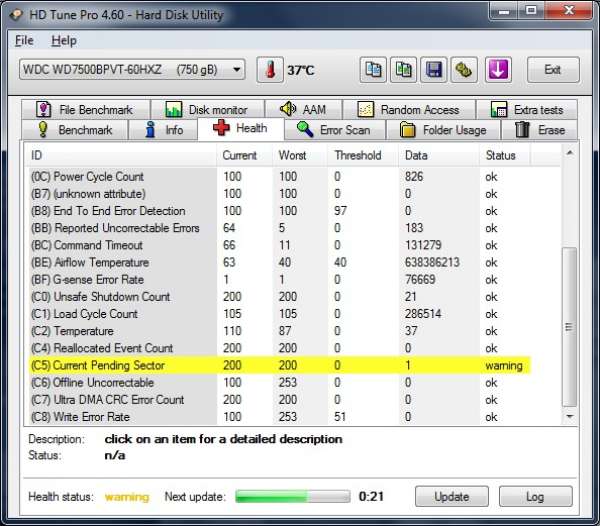
Task: Click the thermometer temperature icon
Action: point(270,70)
